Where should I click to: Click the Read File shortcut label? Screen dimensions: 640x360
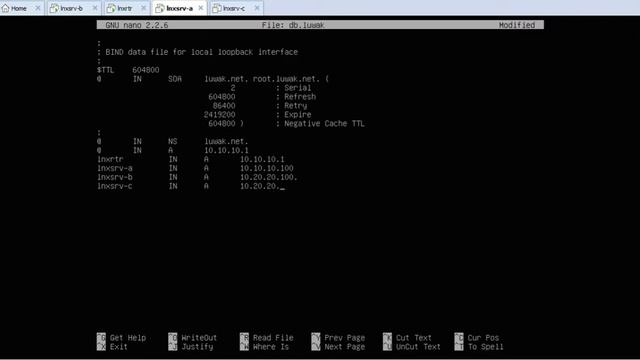(x=273, y=338)
